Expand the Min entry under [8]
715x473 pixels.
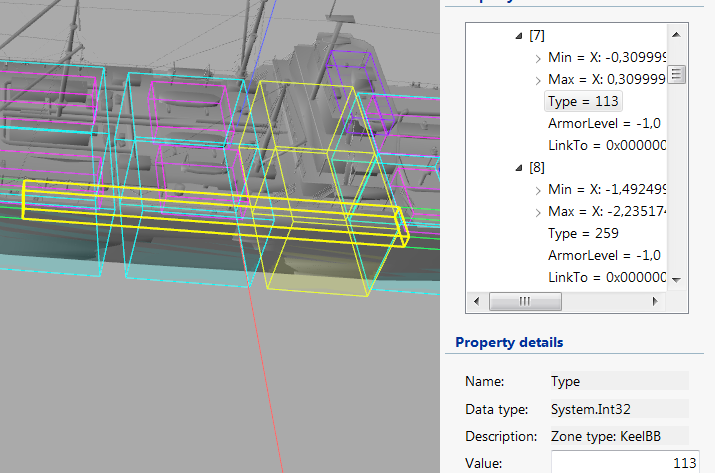pos(539,190)
